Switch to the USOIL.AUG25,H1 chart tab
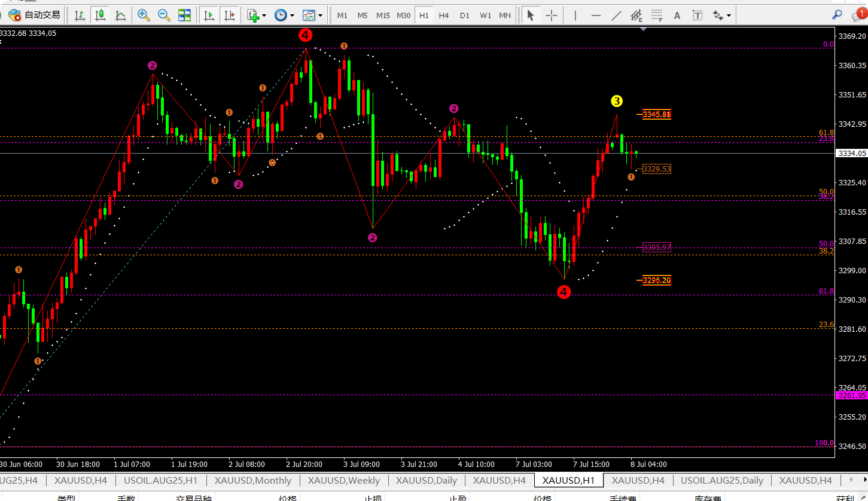868x501 pixels. pos(160,480)
